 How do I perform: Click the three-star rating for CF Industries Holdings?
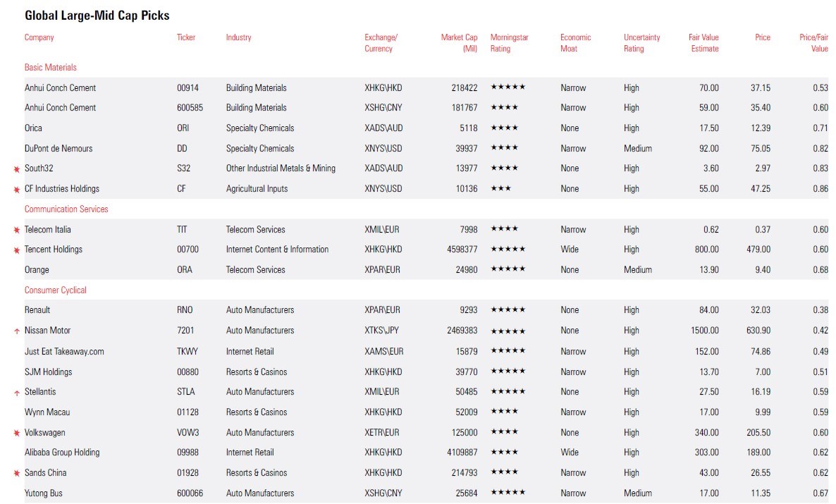pyautogui.click(x=500, y=189)
